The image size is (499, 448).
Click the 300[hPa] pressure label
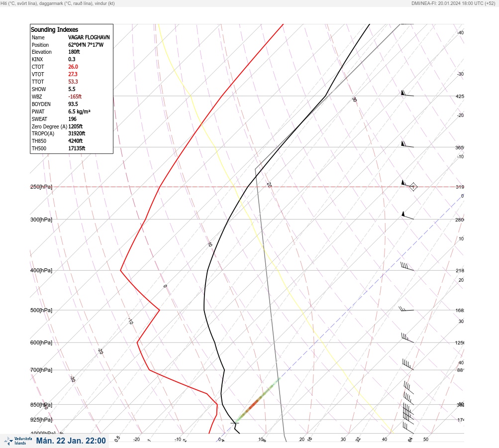click(x=41, y=220)
